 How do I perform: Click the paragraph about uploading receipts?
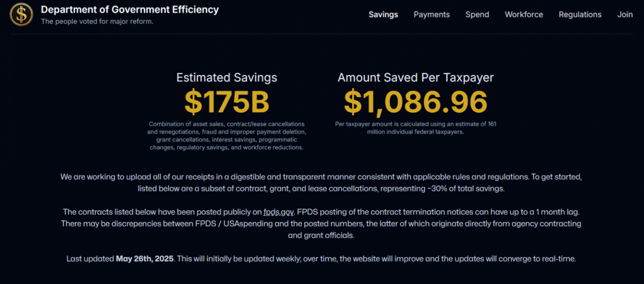(321, 183)
